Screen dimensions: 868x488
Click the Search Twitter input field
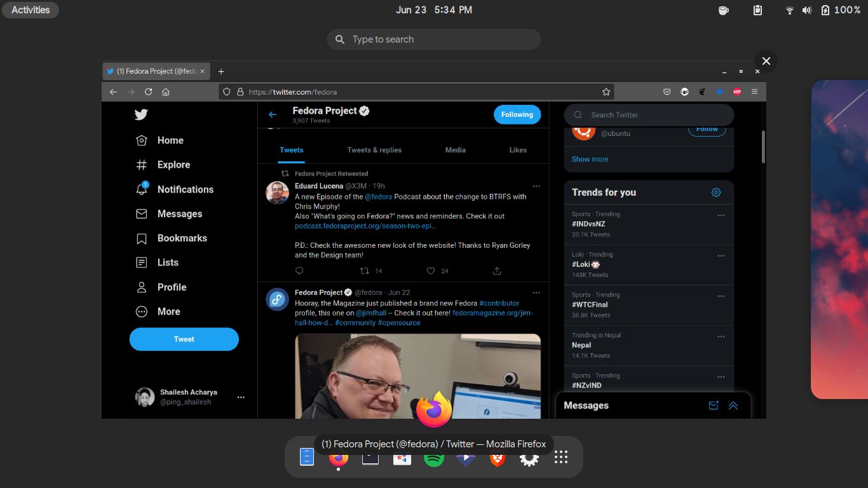(x=648, y=114)
